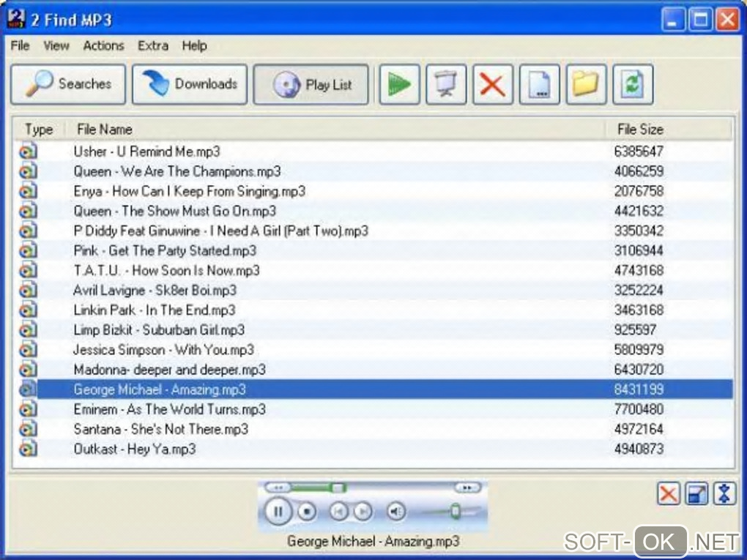Click the type icon of Linkin Park row
The height and width of the screenshot is (560, 747).
(x=28, y=310)
